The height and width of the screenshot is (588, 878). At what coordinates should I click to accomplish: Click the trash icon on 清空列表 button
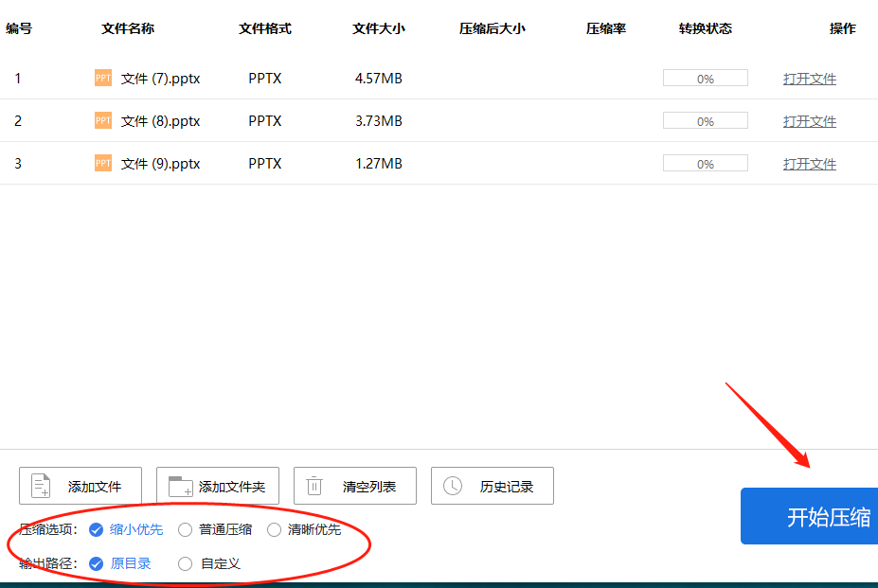coord(314,486)
